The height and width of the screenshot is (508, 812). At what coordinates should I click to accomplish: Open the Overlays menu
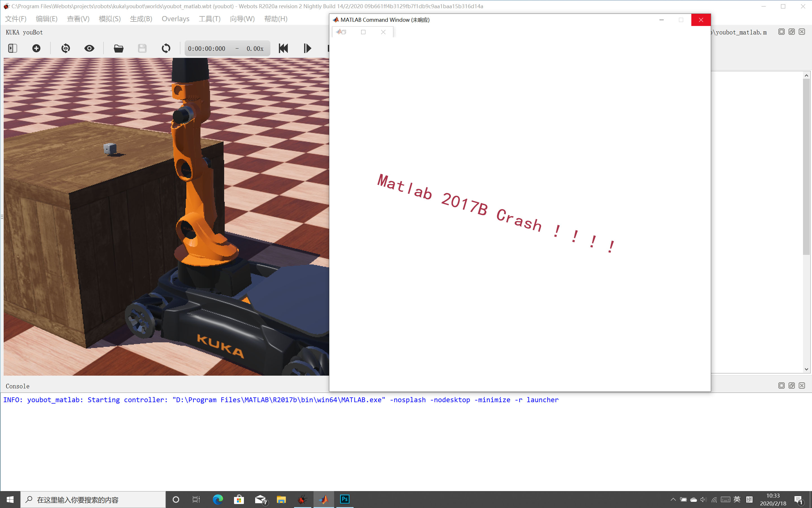(175, 19)
